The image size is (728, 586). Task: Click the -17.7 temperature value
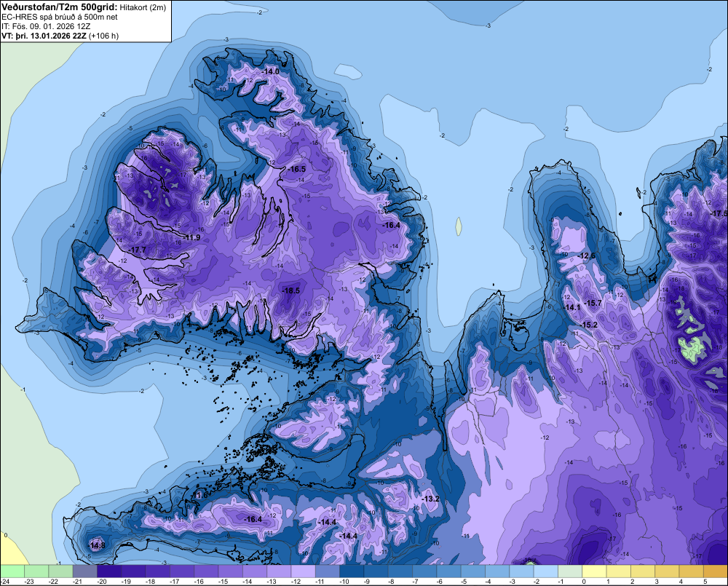click(x=138, y=250)
